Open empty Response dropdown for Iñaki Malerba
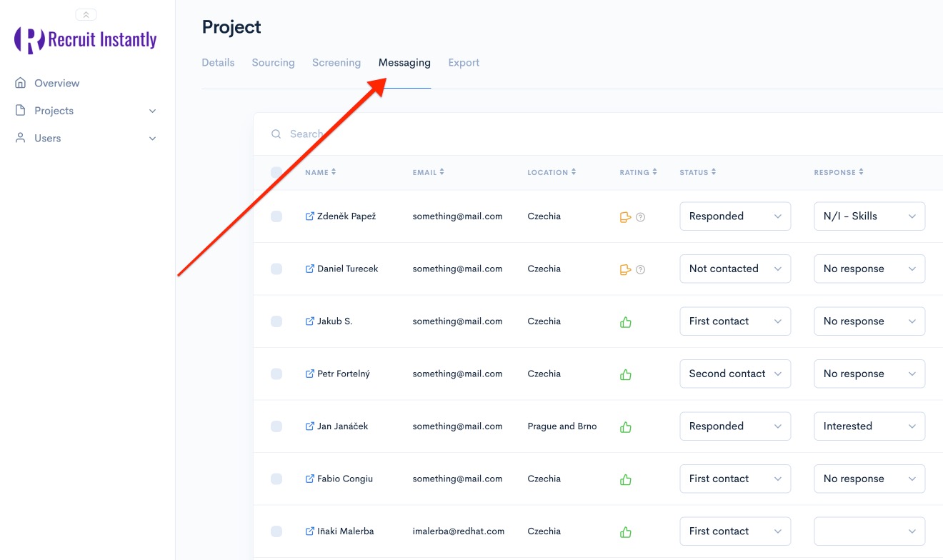Viewport: 943px width, 560px height. pyautogui.click(x=869, y=531)
